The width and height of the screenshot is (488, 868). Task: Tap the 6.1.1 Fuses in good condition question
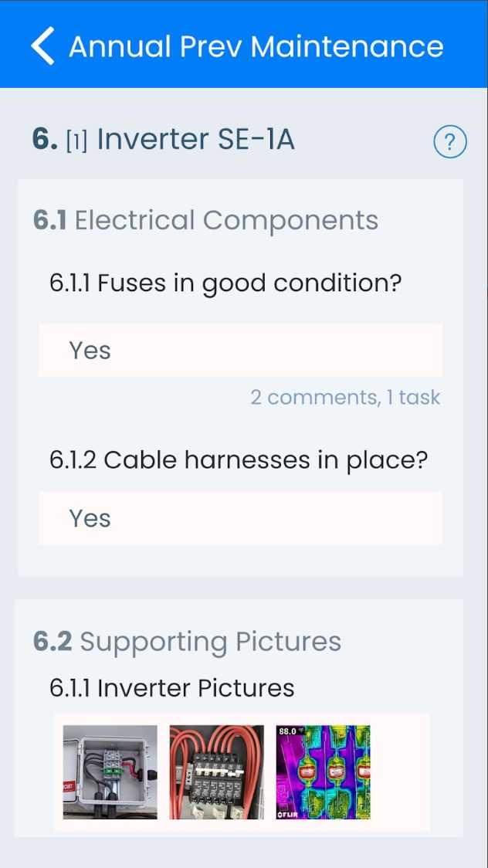coord(225,283)
